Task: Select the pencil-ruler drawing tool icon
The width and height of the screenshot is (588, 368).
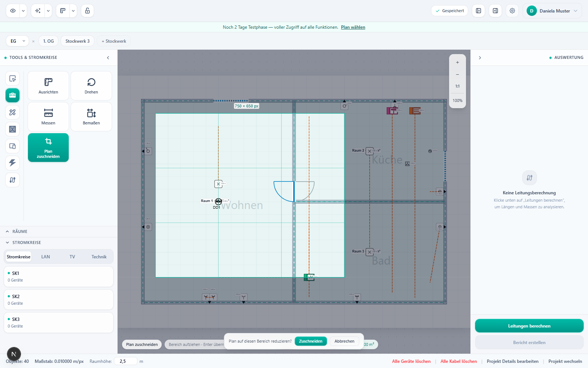Action: point(12,112)
